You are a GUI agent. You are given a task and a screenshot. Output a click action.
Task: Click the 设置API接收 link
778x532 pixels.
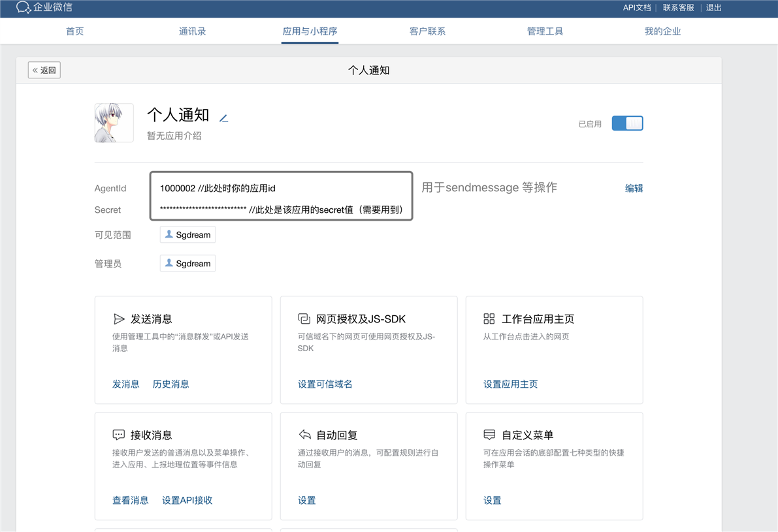coord(187,500)
